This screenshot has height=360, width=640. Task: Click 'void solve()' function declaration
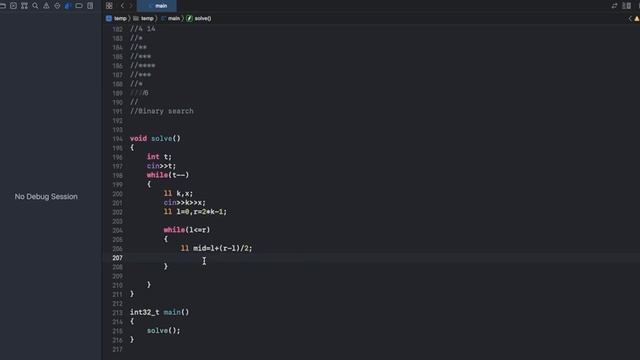click(155, 138)
